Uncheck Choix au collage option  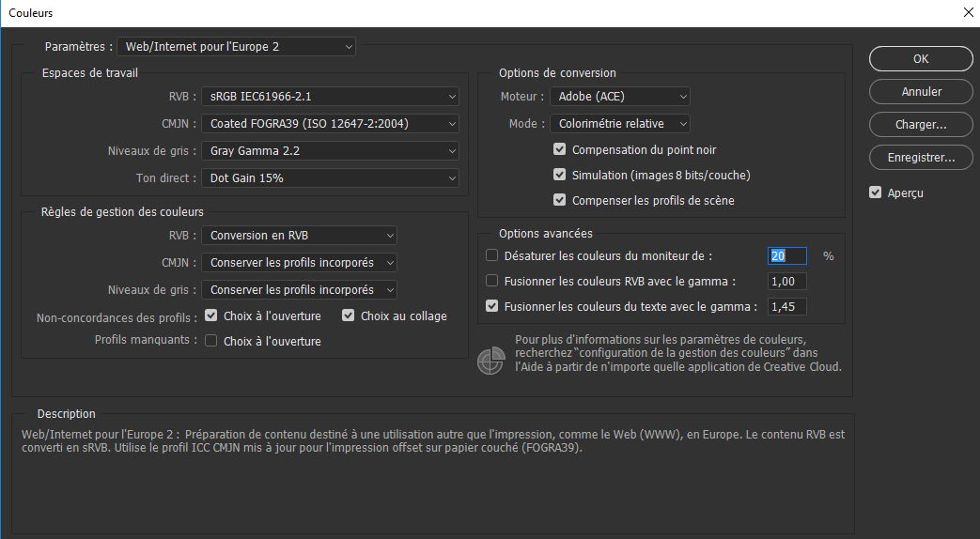[x=349, y=316]
